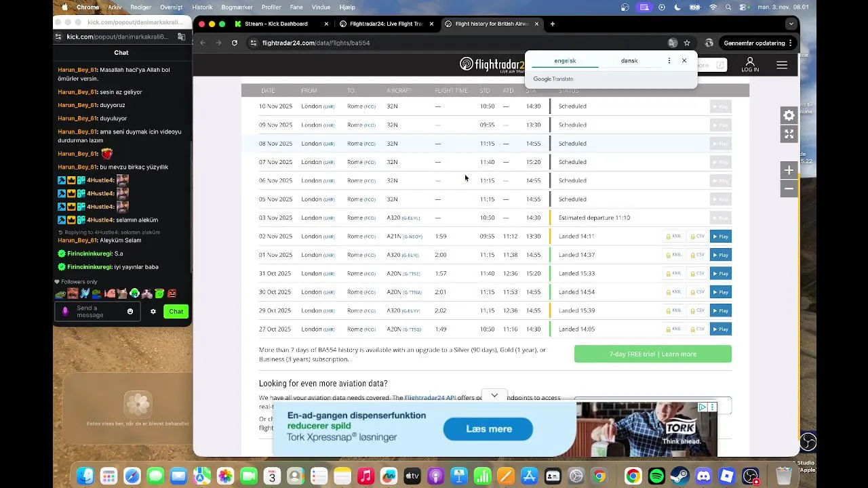868x488 pixels.
Task: Click the purple microphone icon in chat input
Action: (x=65, y=311)
